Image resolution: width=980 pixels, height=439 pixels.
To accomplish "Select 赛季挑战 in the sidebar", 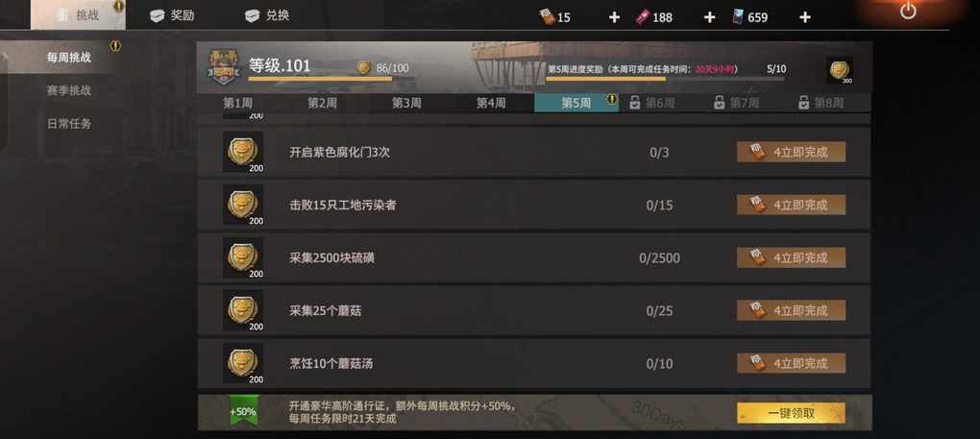I will click(x=69, y=90).
